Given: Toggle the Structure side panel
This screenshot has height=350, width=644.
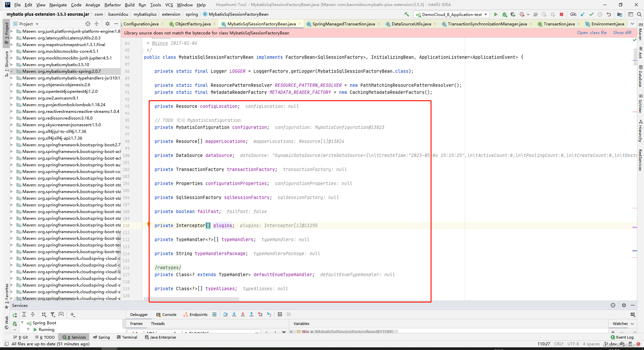Looking at the screenshot, I should click(6, 63).
